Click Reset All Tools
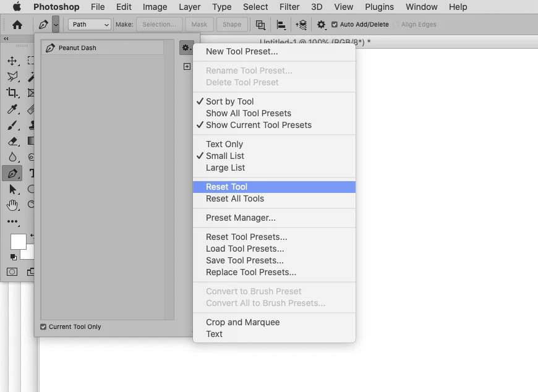 [x=274, y=198]
